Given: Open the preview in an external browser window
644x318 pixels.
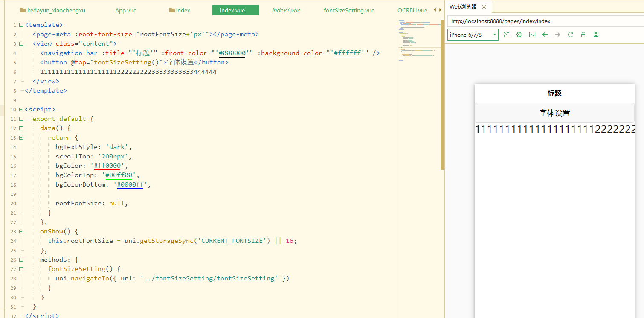Looking at the screenshot, I should pyautogui.click(x=506, y=34).
